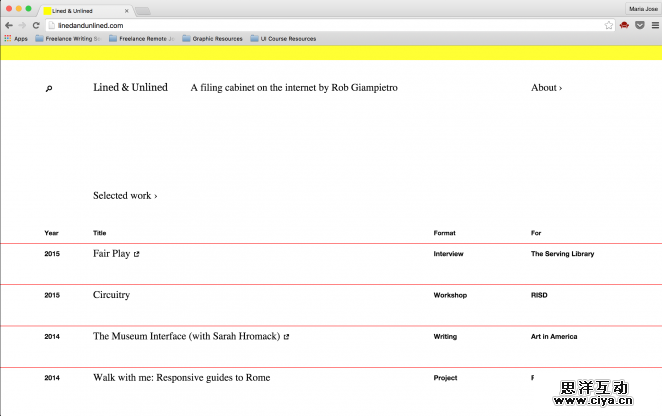Open the Graphic Resources bookmark folder
Image resolution: width=662 pixels, height=416 pixels.
(212, 39)
